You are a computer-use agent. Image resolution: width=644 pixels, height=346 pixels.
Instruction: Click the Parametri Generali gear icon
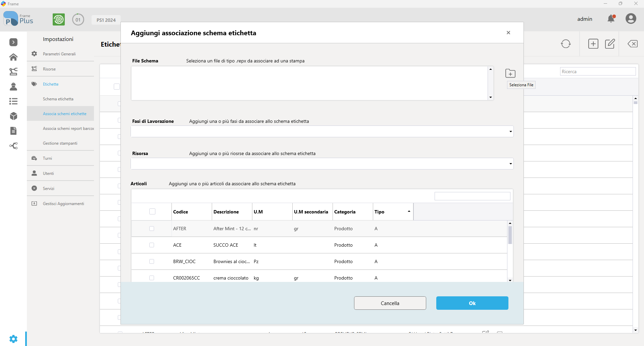(34, 54)
